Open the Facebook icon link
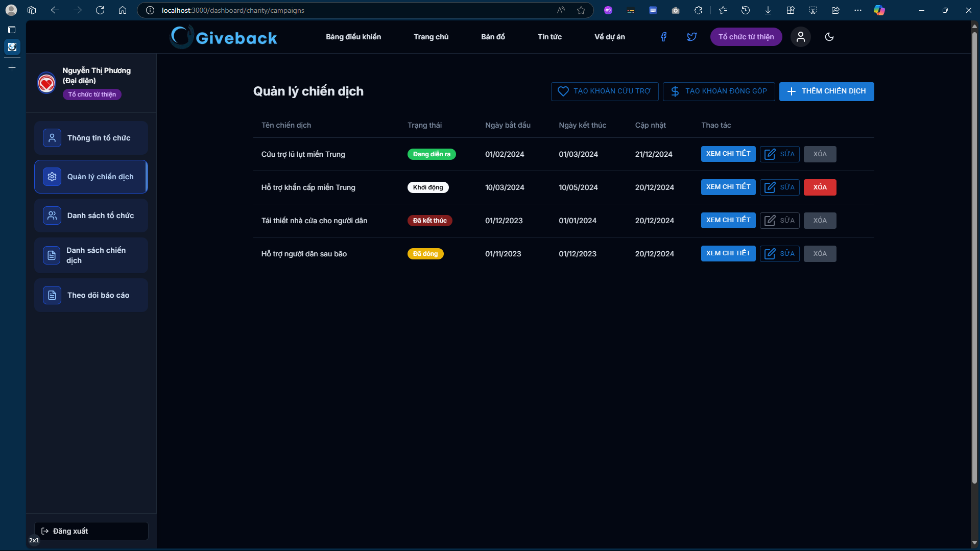980x551 pixels. click(x=663, y=37)
